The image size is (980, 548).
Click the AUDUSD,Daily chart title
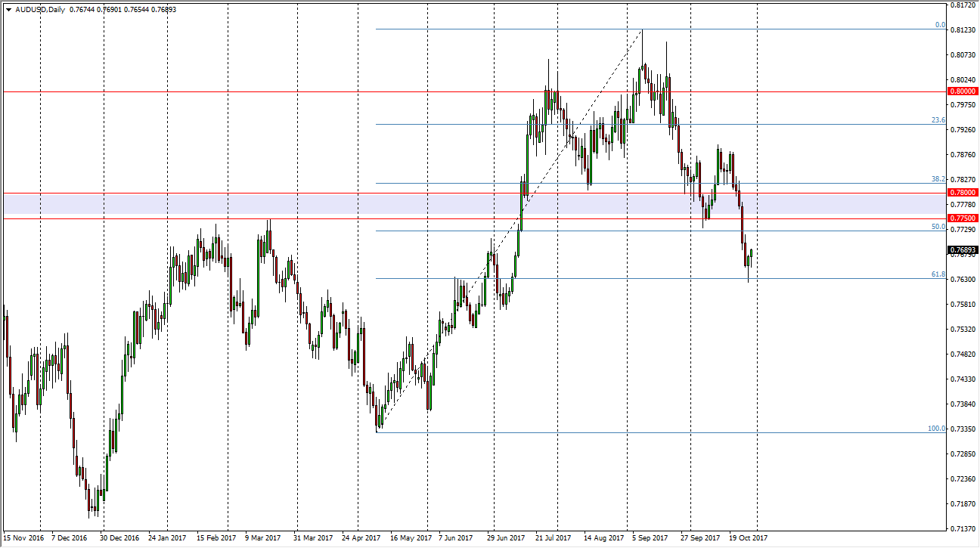pyautogui.click(x=39, y=10)
